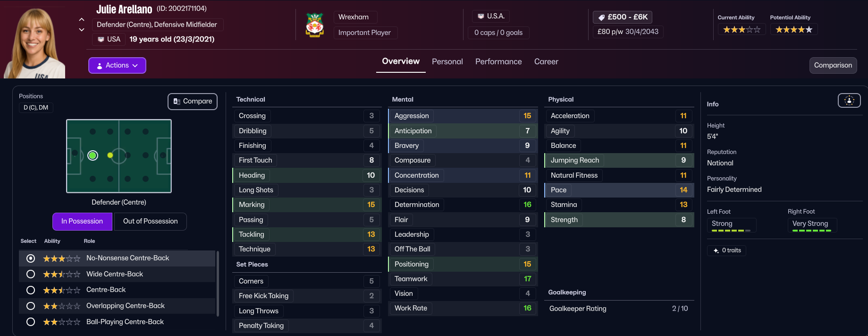This screenshot has width=868, height=336.
Task: Click the sparkle icon beside 0 traits
Action: [716, 250]
